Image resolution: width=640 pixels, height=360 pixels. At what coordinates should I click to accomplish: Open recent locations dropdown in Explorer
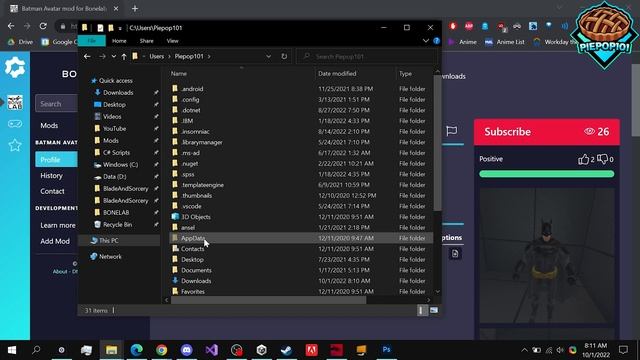pyautogui.click(x=113, y=56)
